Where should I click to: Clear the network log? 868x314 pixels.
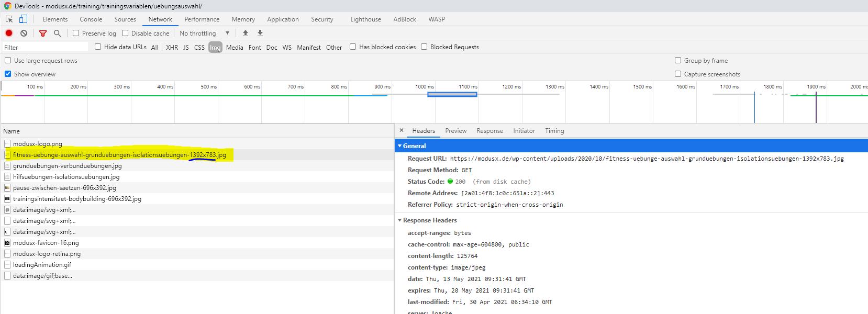pos(24,33)
